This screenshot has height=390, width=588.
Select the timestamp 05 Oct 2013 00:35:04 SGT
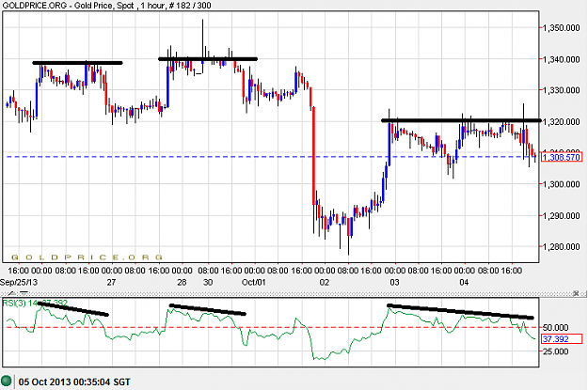click(x=74, y=382)
